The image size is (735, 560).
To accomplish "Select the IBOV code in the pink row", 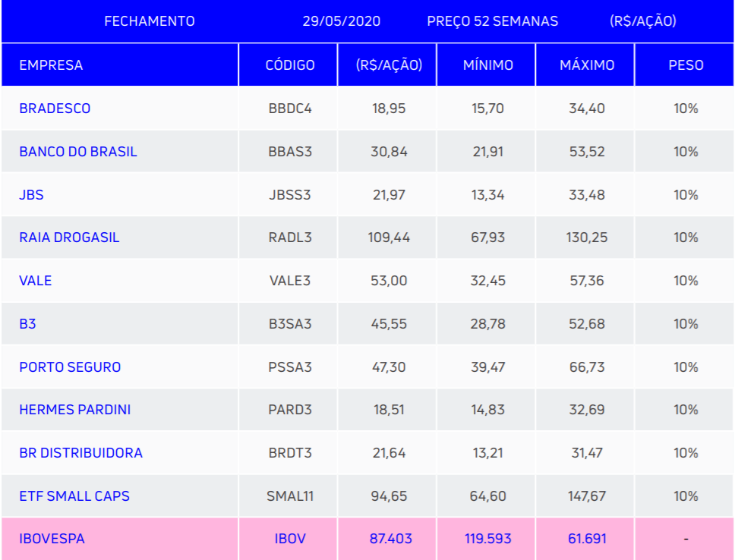I will (290, 539).
